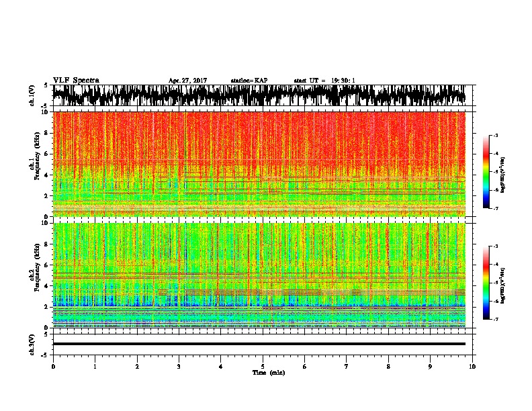Screen dimensions: 532x411
Task: Click the time axis tick label "7"
Action: pyautogui.click(x=347, y=367)
